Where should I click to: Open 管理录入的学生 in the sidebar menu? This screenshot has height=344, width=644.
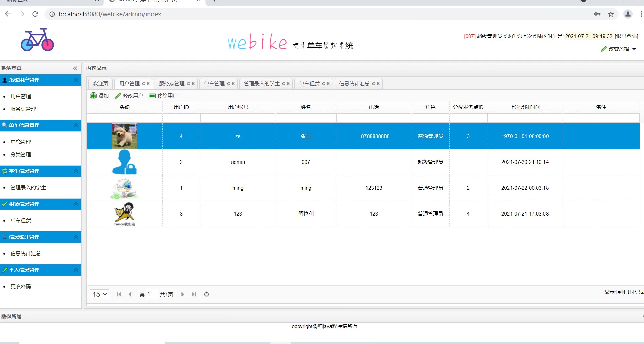point(28,188)
